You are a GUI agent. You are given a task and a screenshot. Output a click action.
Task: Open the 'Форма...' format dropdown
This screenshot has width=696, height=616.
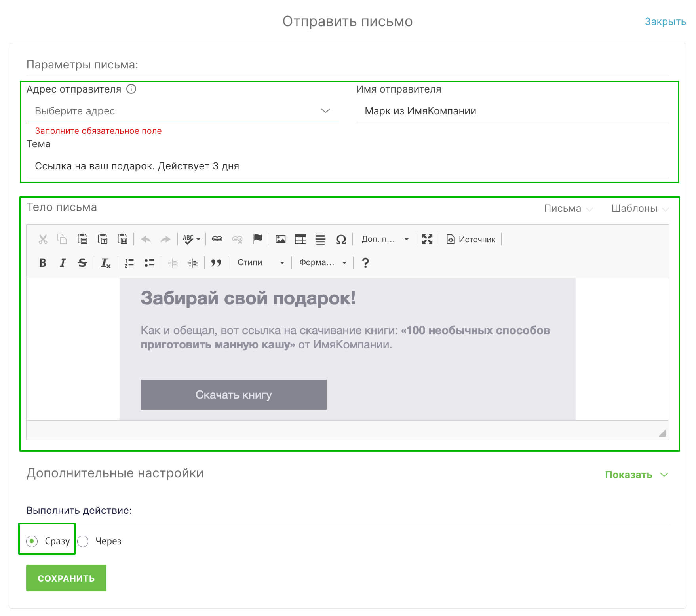(x=323, y=262)
